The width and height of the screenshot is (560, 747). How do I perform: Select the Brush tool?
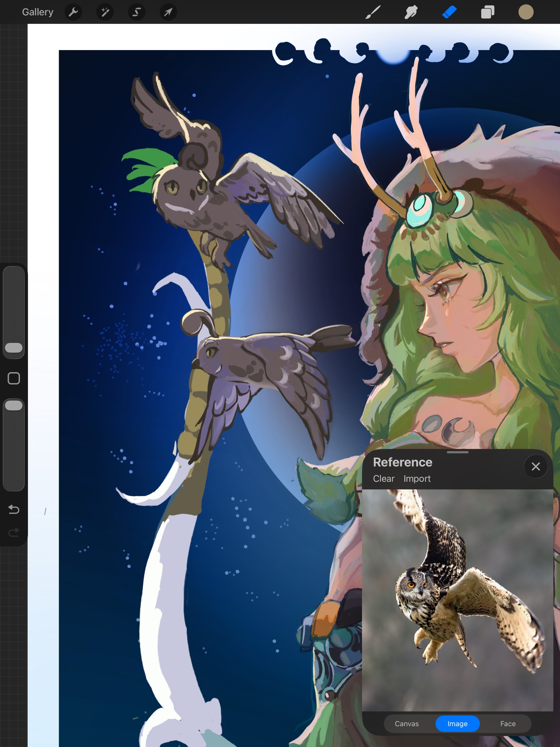click(373, 12)
